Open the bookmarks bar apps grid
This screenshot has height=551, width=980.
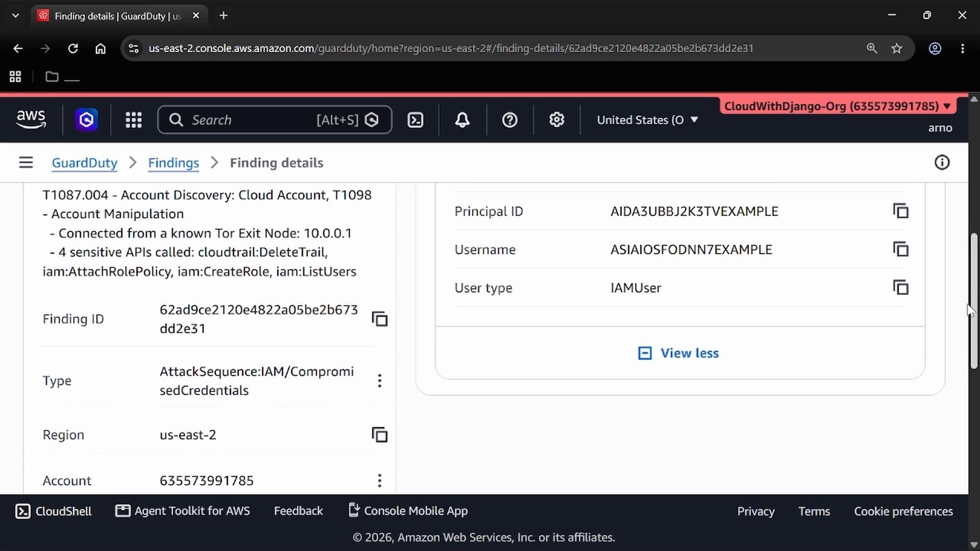click(15, 77)
